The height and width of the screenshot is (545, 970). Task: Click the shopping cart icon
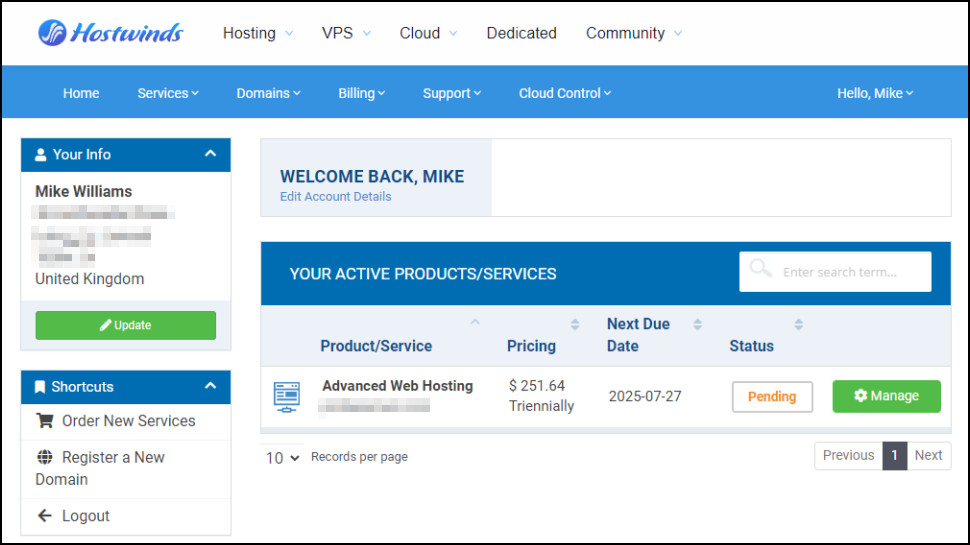(45, 421)
